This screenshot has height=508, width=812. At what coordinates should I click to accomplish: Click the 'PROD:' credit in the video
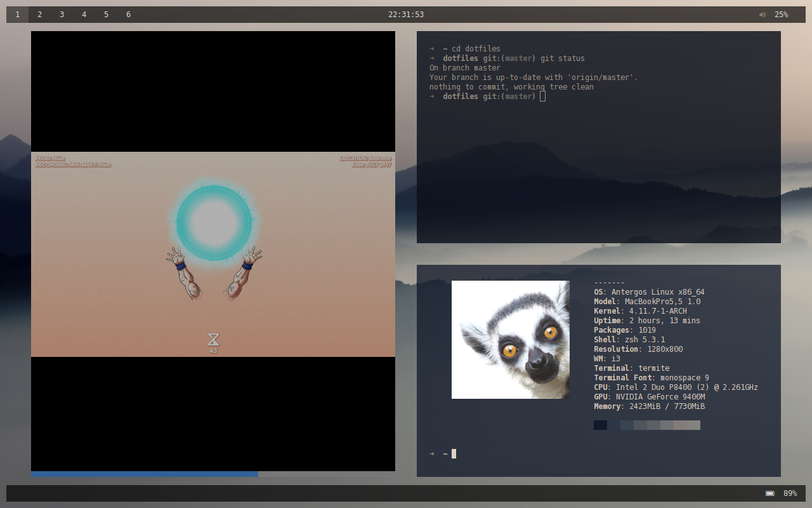click(x=50, y=159)
